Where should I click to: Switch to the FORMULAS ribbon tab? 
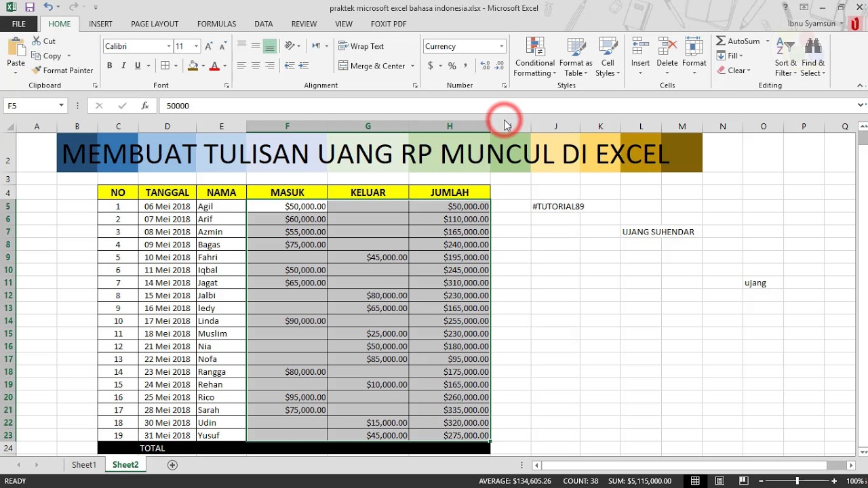[216, 23]
